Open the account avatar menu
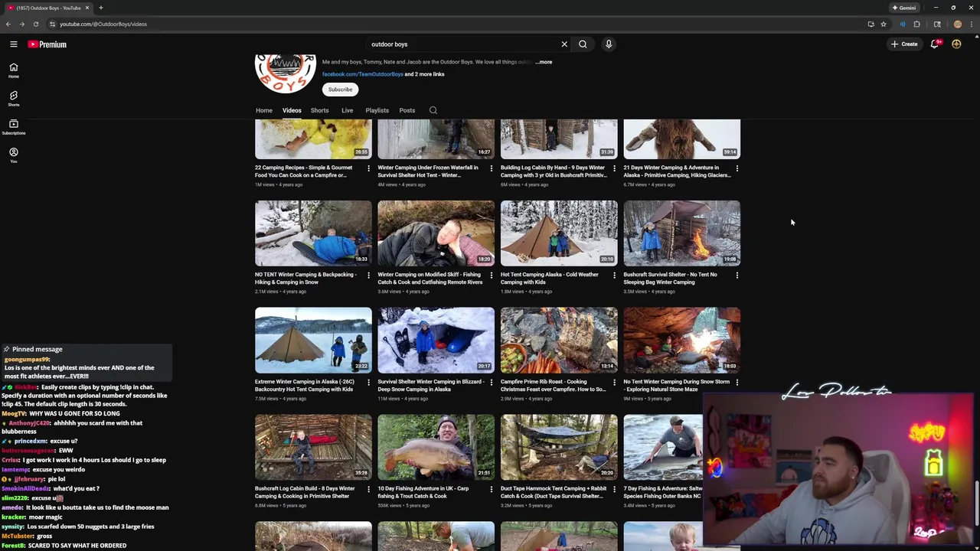Viewport: 980px width, 551px height. point(956,44)
